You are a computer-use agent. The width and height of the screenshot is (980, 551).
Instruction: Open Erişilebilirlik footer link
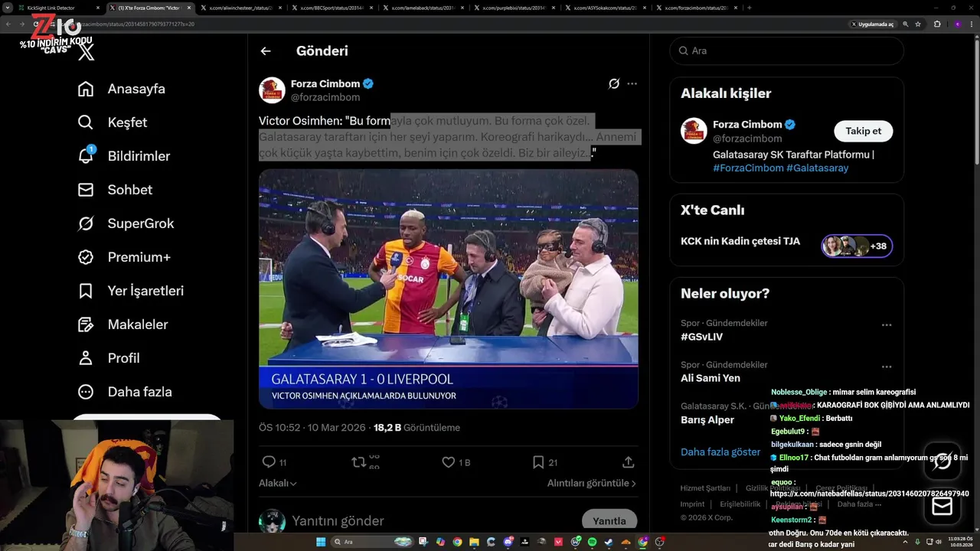[x=740, y=504]
